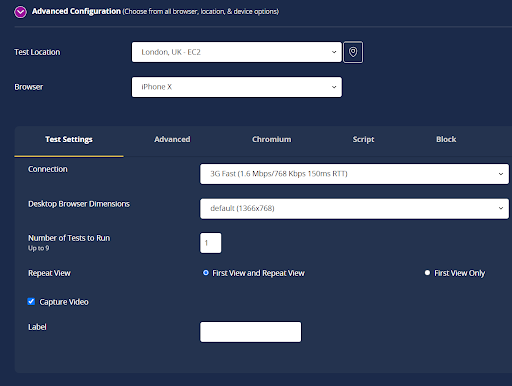Click the 'Up to 9' hint text

39,248
